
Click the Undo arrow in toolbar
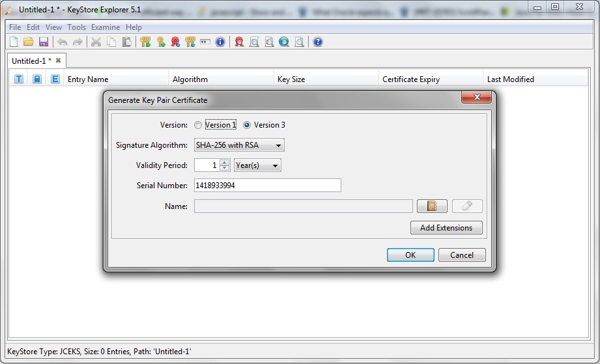[63, 42]
